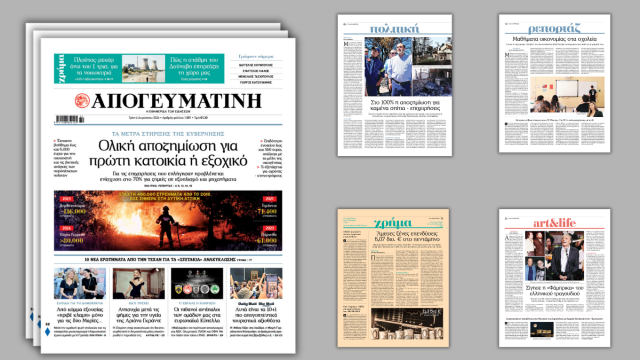Select the power plant cooling towers image
This screenshot has width=640, height=360.
143,69
